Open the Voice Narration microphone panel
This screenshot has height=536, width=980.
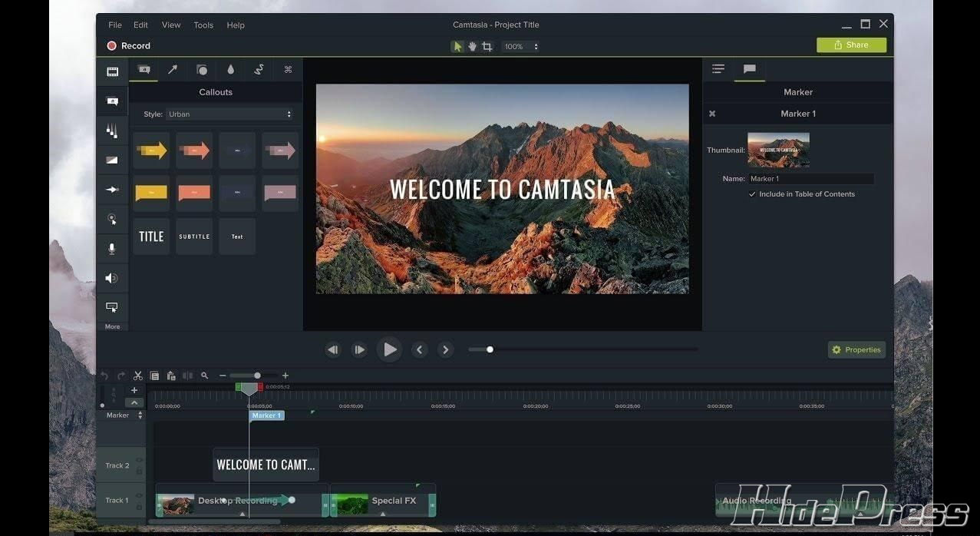(112, 249)
